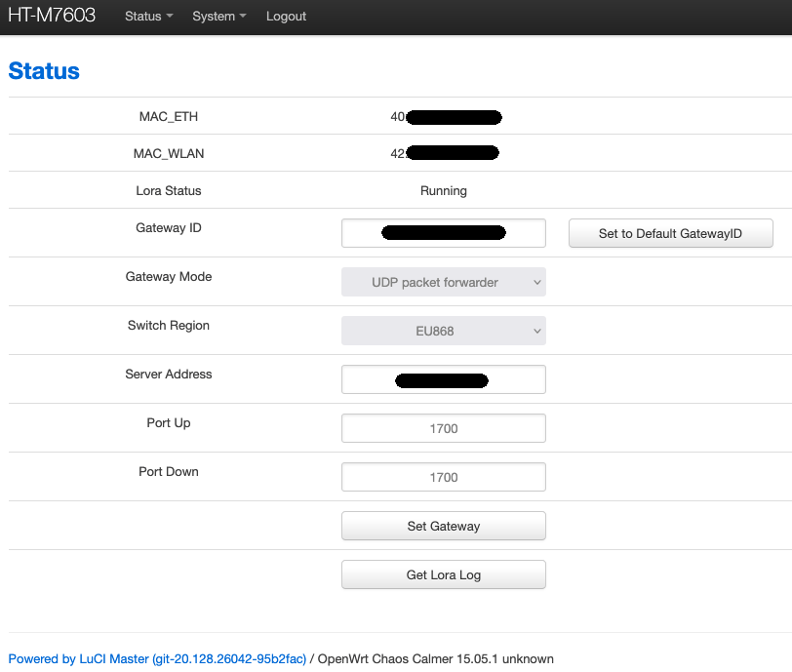Click the Port Up field

pos(443,428)
